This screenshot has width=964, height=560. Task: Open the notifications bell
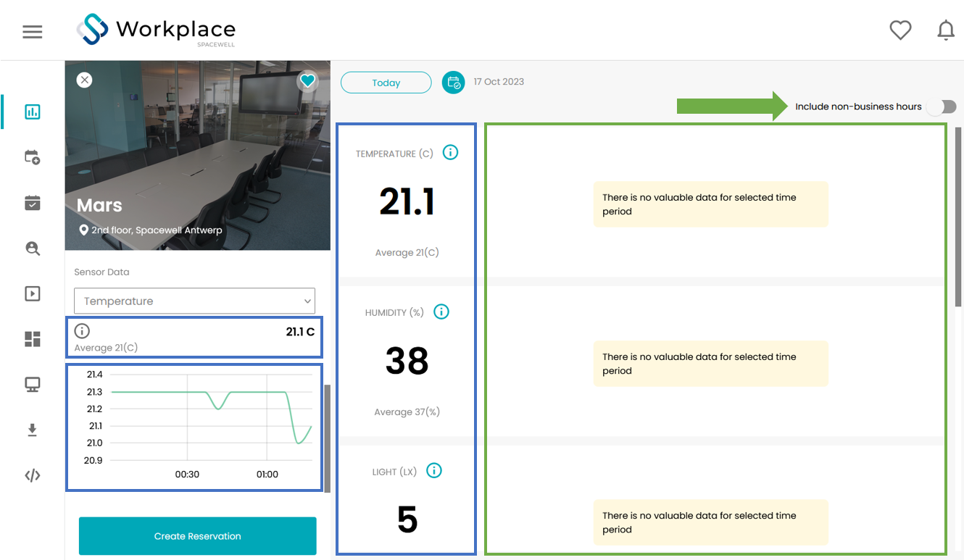click(x=946, y=30)
